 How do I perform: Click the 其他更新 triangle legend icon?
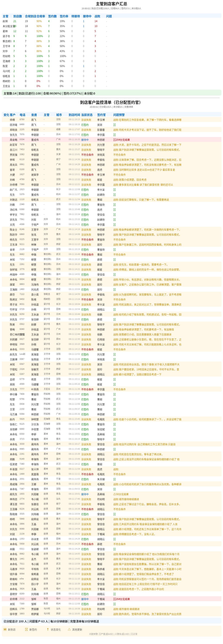tap(69, 629)
